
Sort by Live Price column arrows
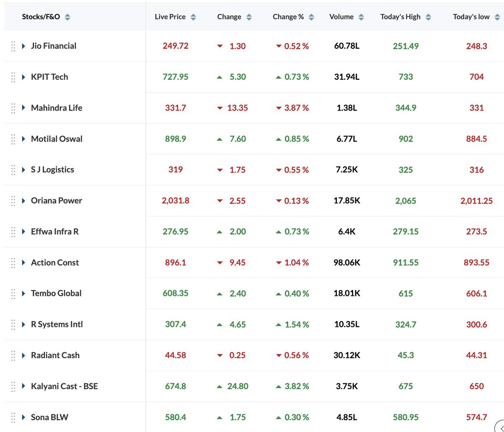tap(193, 17)
